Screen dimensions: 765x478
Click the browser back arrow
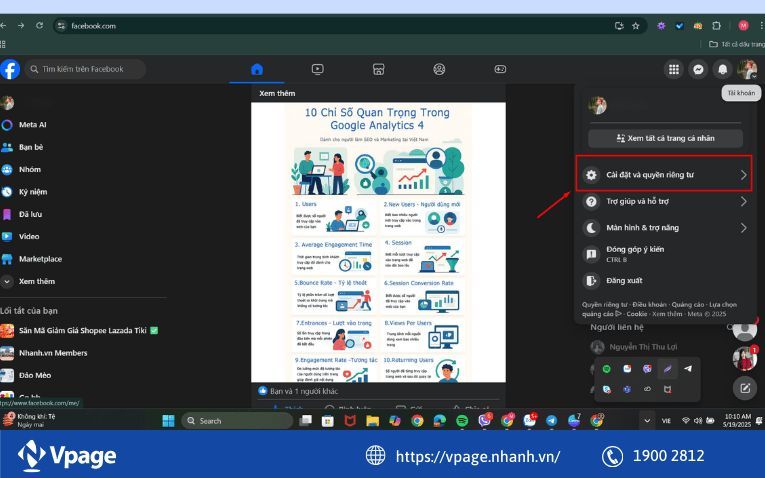4,26
